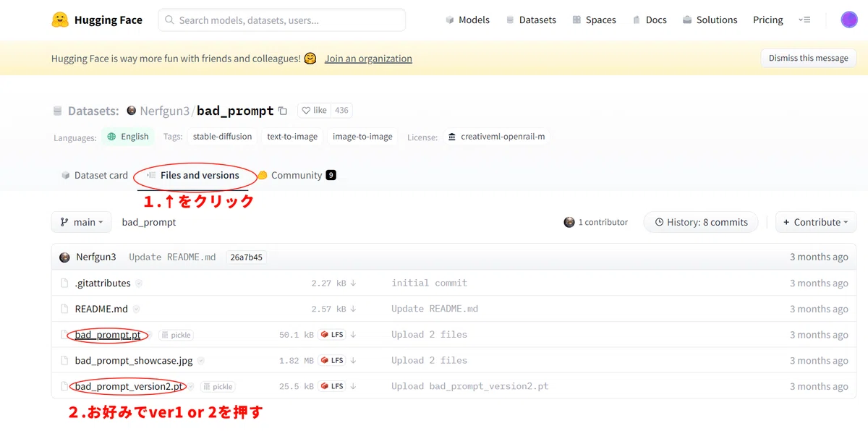This screenshot has width=868, height=431.
Task: Click the text-to-image tag
Action: [x=292, y=136]
